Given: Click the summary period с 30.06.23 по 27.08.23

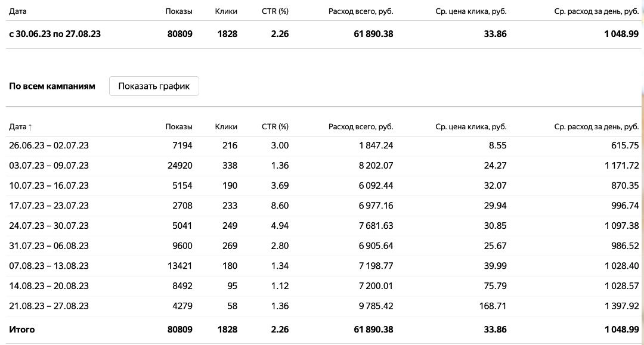Looking at the screenshot, I should click(x=55, y=34).
